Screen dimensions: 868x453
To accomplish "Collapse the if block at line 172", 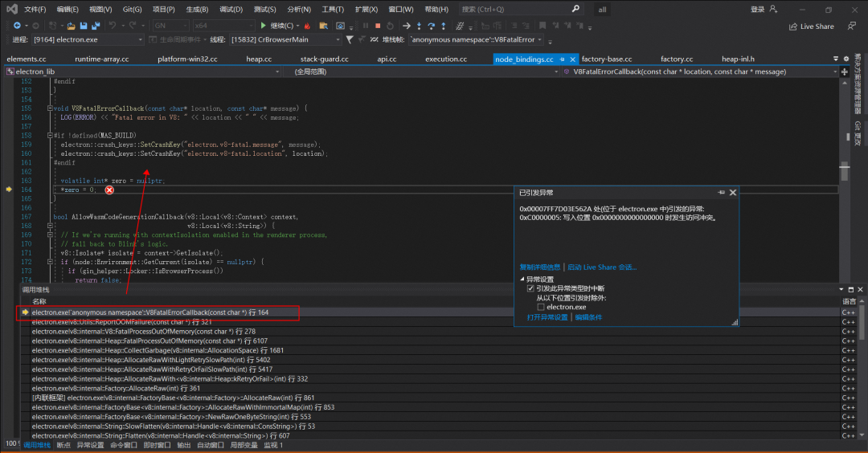I will coord(50,262).
